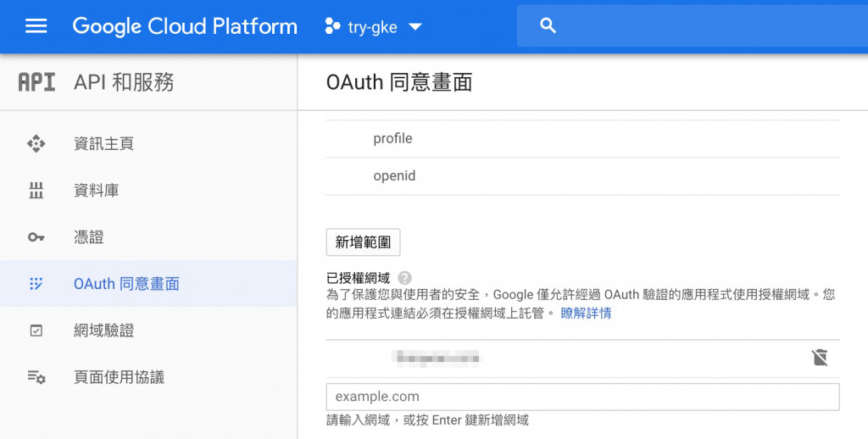
Task: Open 資料庫 in the sidebar
Action: [97, 191]
